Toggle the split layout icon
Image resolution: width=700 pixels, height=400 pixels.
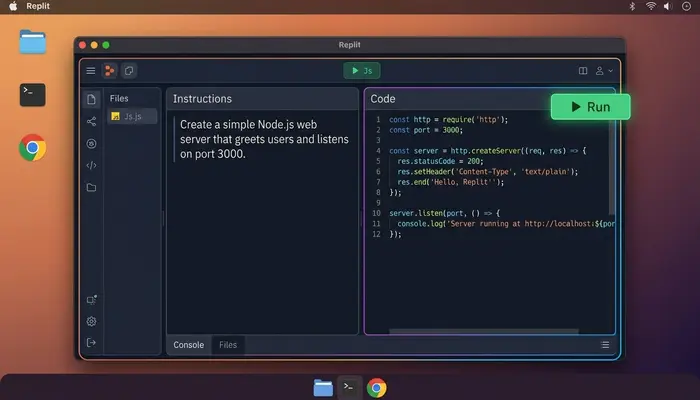pyautogui.click(x=583, y=71)
